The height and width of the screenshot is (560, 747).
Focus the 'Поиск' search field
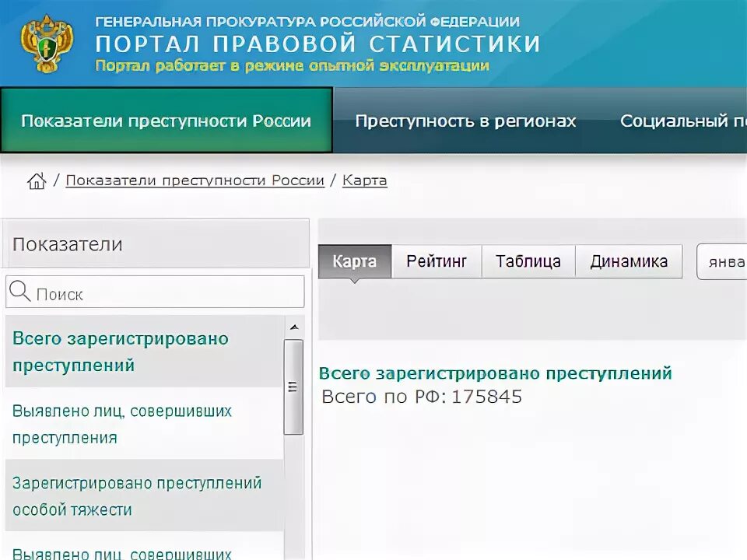pos(155,292)
